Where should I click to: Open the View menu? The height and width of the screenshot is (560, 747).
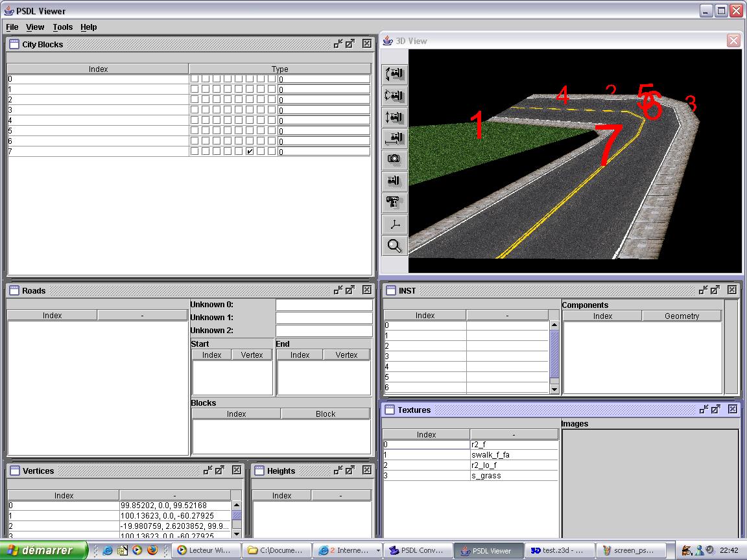(x=35, y=27)
